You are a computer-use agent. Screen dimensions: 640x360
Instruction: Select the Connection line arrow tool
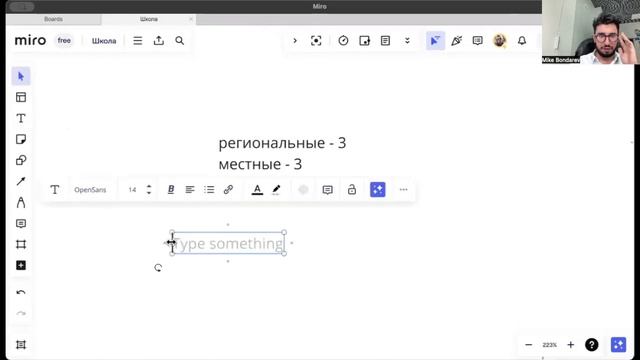[21, 181]
